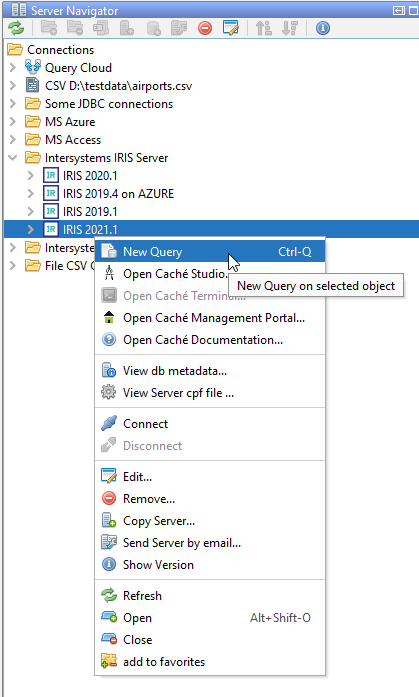The height and width of the screenshot is (697, 419).
Task: Click the add database toolbar icon
Action: pos(153,28)
